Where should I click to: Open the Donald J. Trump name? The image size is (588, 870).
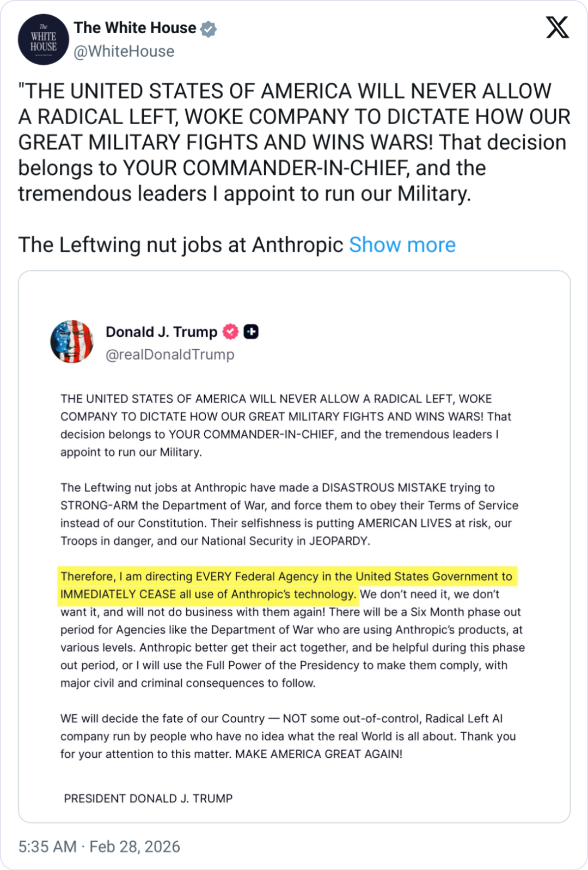click(x=161, y=332)
